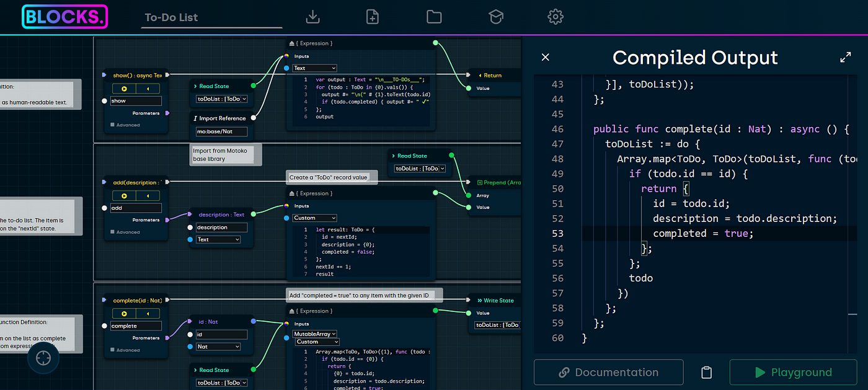Click 'Create a "ToDo" record value' comment

tap(331, 177)
